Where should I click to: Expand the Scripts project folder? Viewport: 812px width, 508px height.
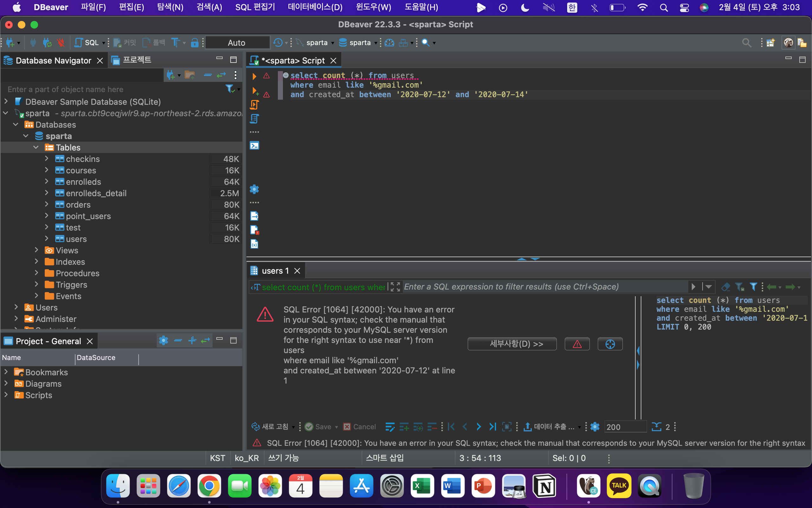click(x=6, y=395)
